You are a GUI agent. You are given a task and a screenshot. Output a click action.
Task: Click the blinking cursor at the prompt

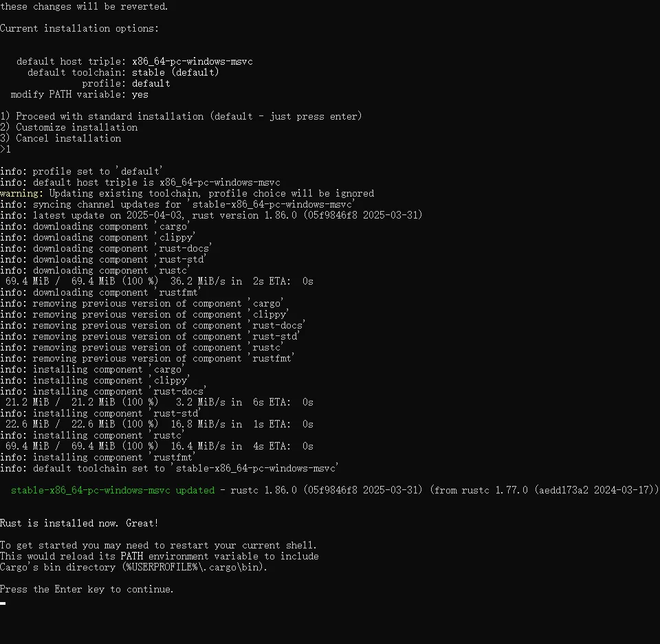pos(3,603)
